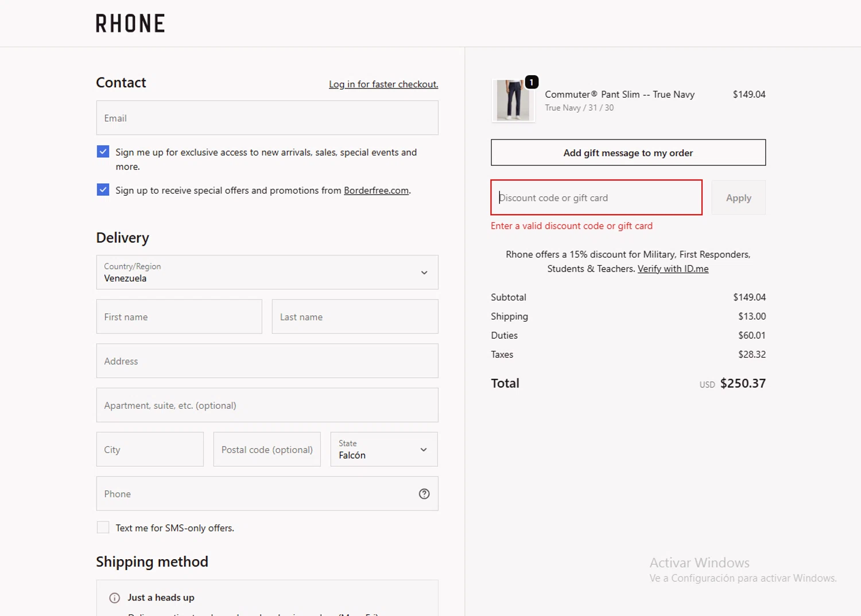Click the Commuter Pant product thumbnail
The width and height of the screenshot is (861, 616).
513,100
